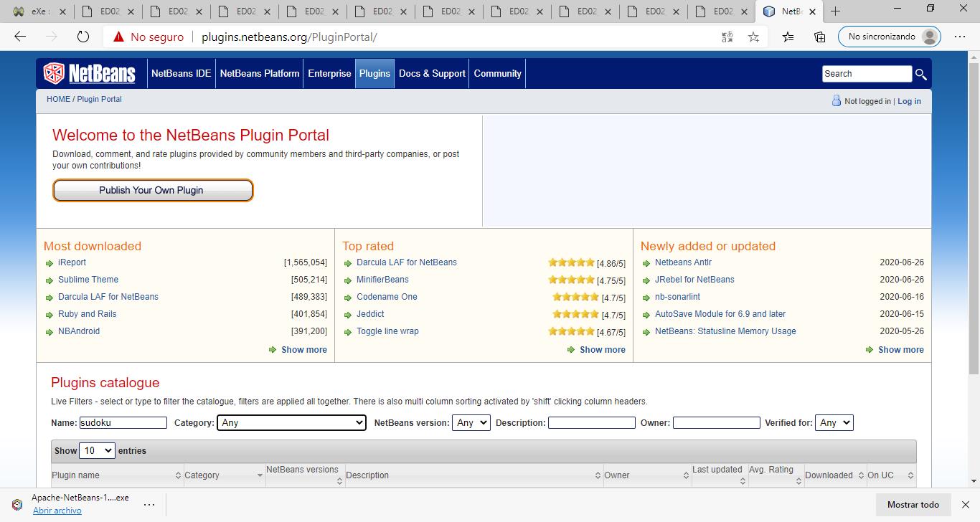Open NetBeans Platform menu
The image size is (980, 522).
point(260,73)
